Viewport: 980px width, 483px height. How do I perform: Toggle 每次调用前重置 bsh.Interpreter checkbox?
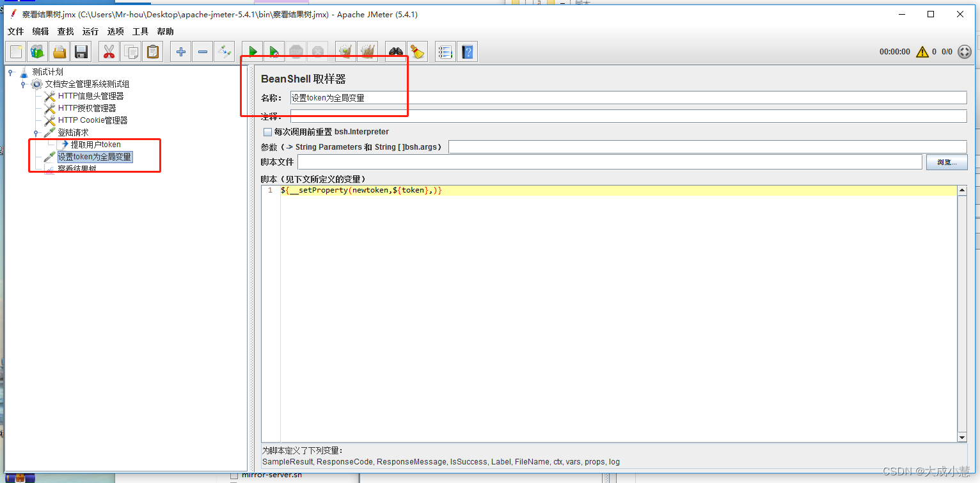[x=268, y=132]
